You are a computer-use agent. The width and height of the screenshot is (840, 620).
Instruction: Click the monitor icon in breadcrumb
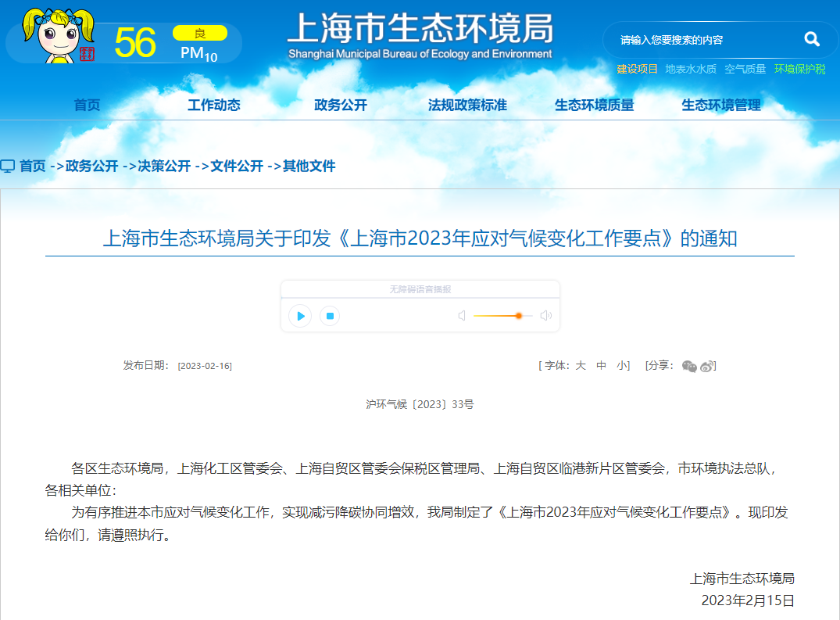point(8,167)
